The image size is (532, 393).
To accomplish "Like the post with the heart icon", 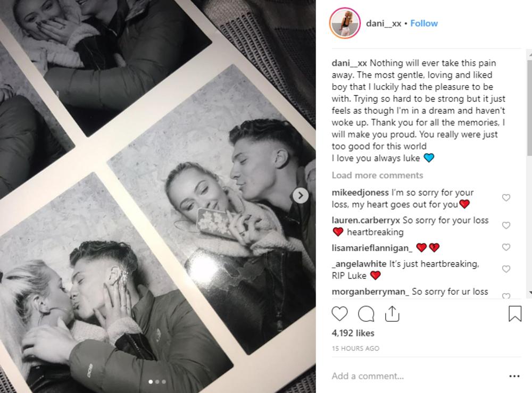I will (339, 314).
